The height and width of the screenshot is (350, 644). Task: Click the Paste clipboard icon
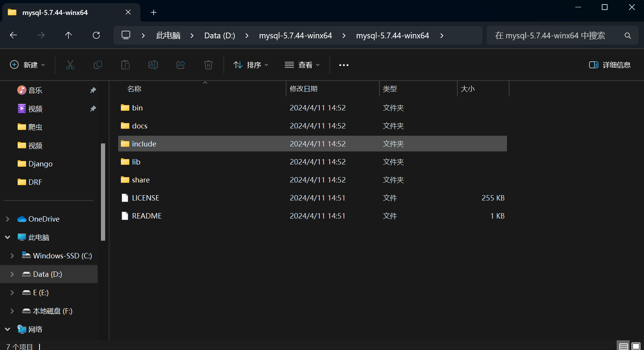tap(125, 65)
